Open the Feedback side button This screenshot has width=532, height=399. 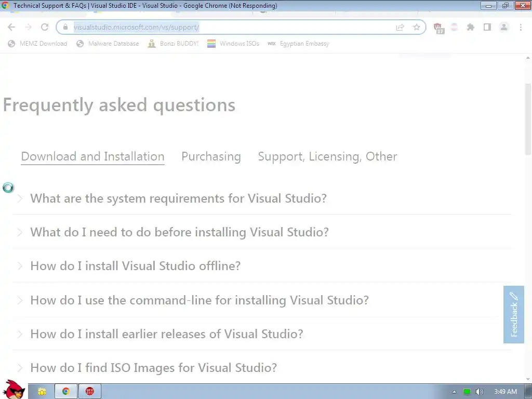pos(514,314)
